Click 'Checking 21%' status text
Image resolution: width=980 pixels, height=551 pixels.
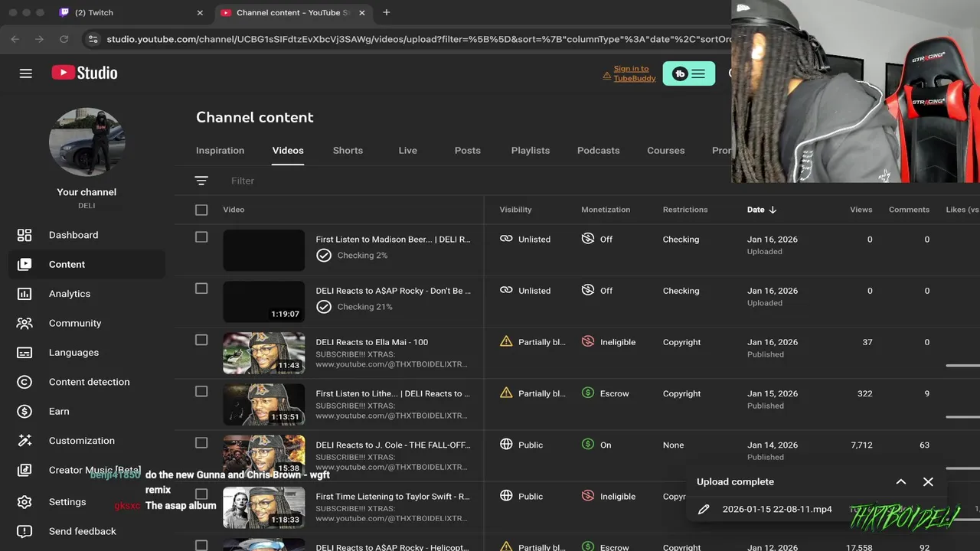pos(364,306)
